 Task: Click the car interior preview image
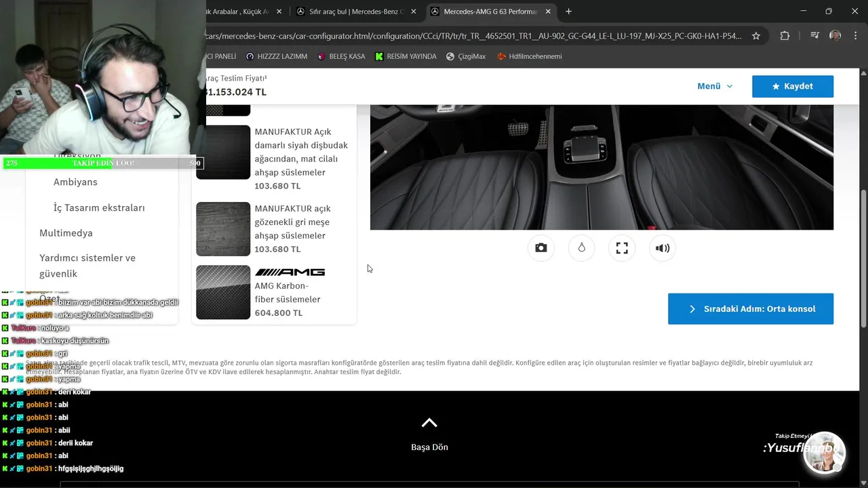point(601,167)
